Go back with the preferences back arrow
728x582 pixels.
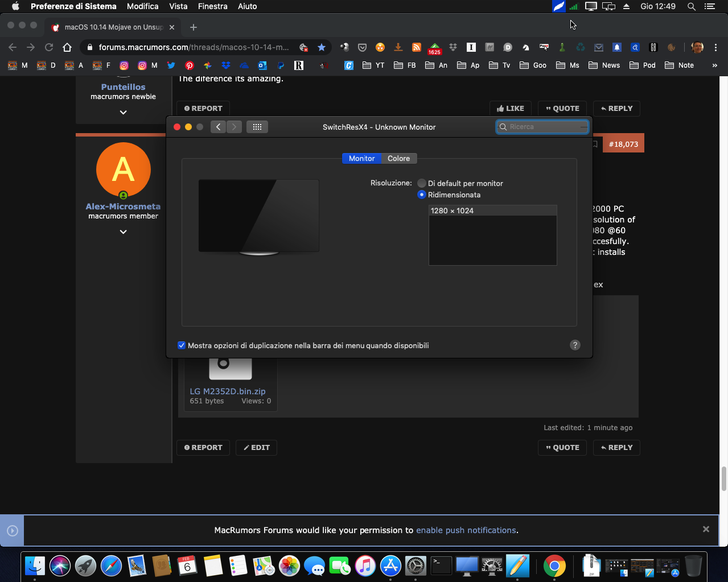pyautogui.click(x=218, y=127)
